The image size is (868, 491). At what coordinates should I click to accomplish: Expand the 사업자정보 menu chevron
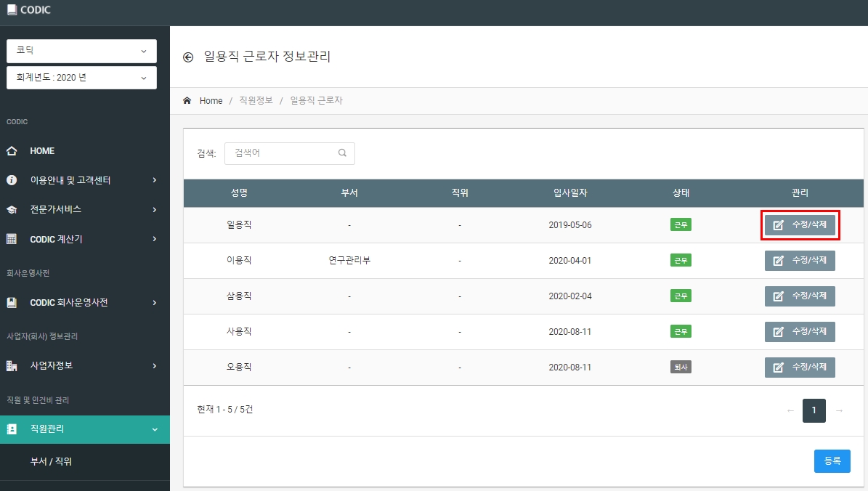pos(155,366)
